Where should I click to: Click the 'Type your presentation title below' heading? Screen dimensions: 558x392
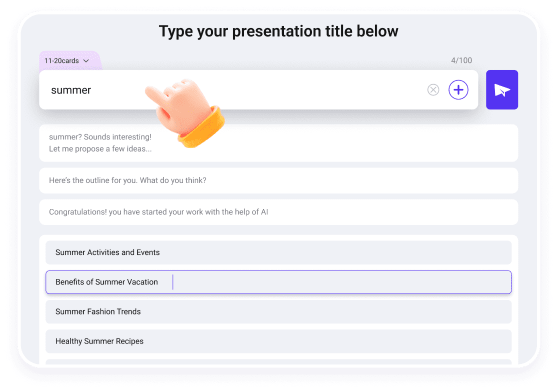278,31
